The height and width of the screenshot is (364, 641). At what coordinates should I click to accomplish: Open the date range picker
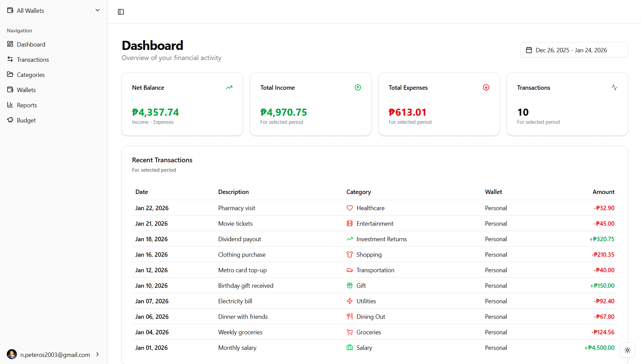click(x=574, y=50)
